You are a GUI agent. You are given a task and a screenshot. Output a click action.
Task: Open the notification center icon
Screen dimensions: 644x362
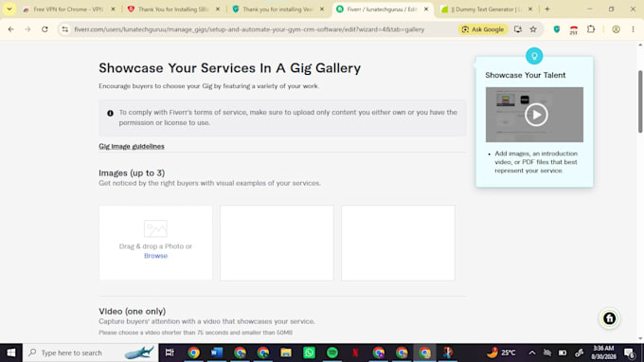629,353
